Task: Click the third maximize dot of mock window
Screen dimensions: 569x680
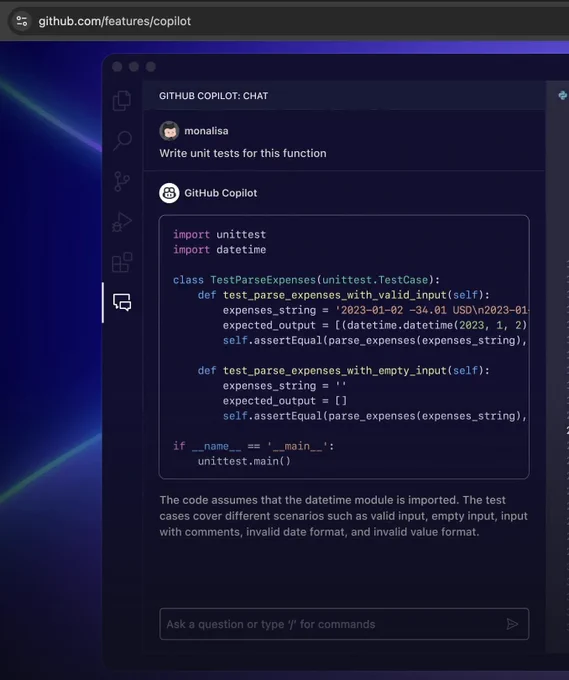Action: (x=151, y=67)
